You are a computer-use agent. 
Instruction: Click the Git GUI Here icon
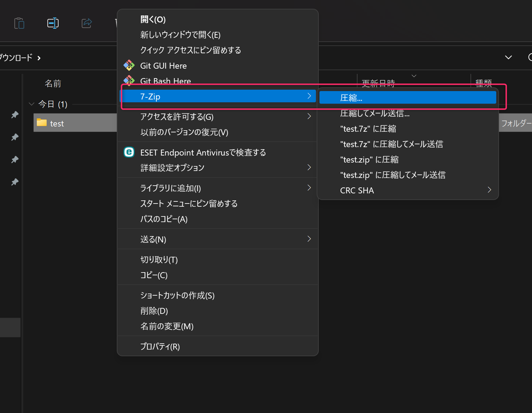pyautogui.click(x=129, y=66)
